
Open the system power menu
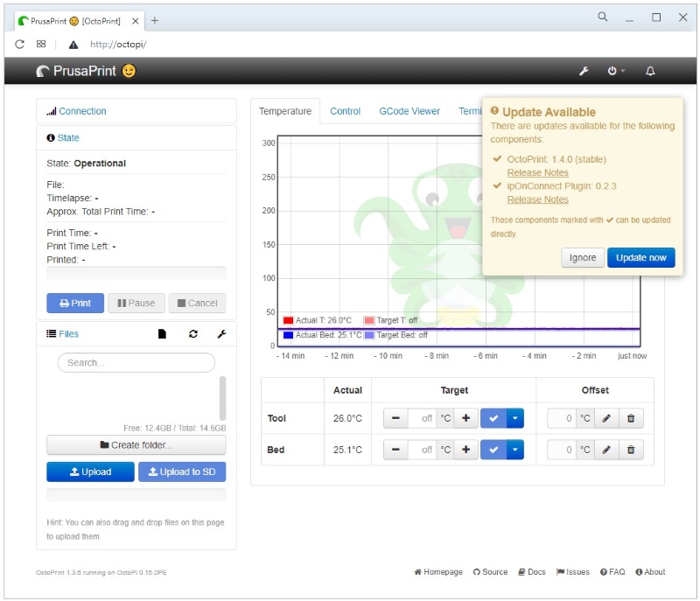coord(616,72)
